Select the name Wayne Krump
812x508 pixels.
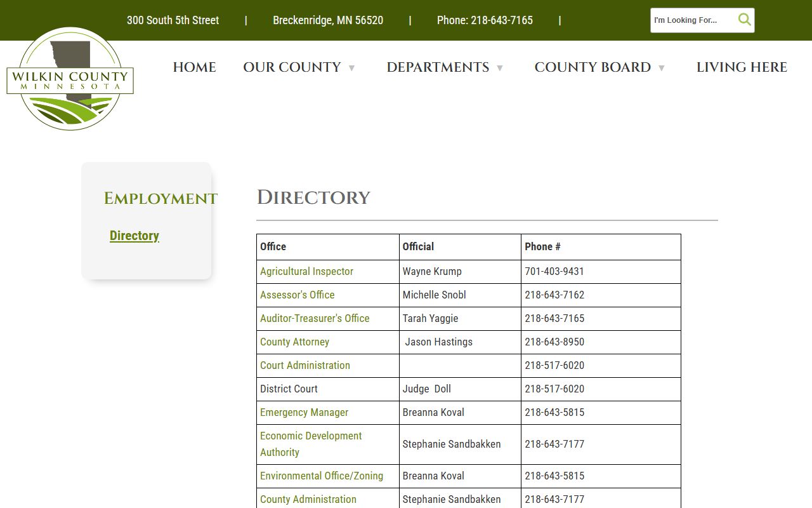click(x=432, y=271)
